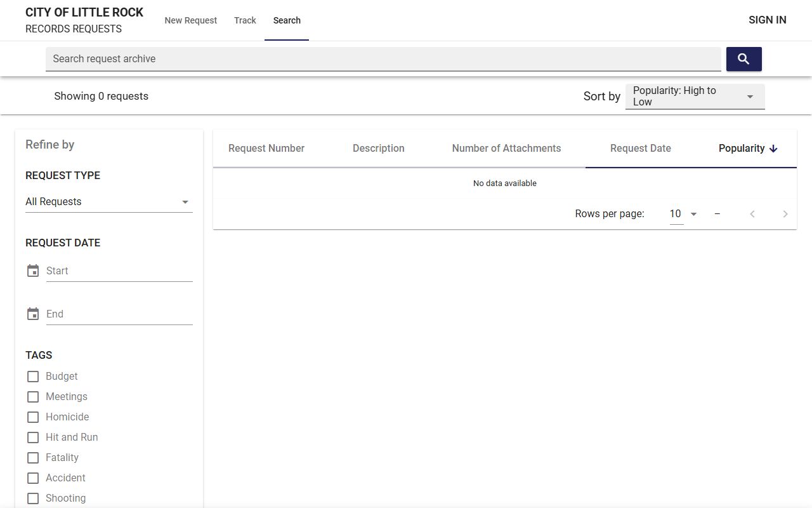The height and width of the screenshot is (508, 812).
Task: Check the Hit and Run tag
Action: [x=33, y=438]
